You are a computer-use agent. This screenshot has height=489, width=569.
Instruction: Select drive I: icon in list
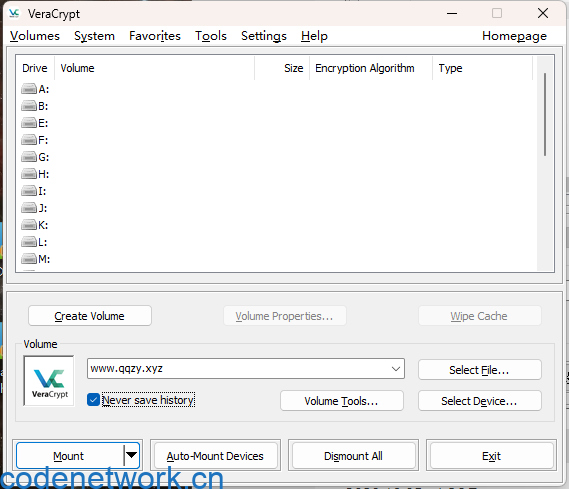click(29, 191)
